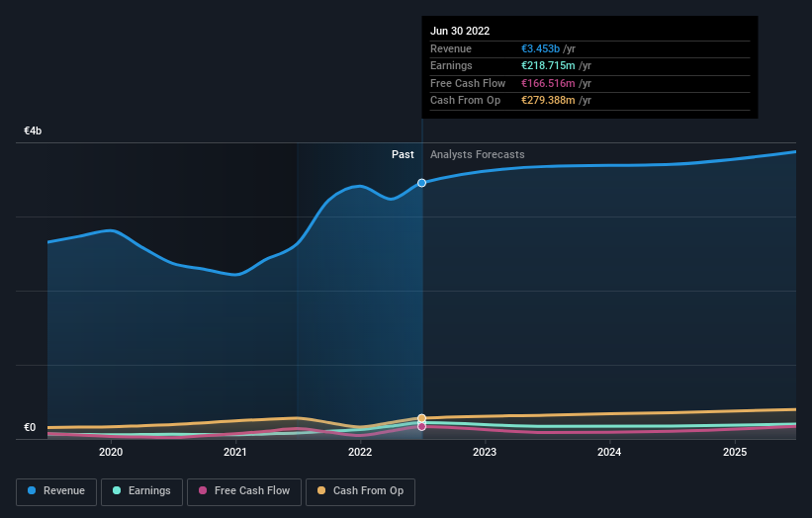Click the Earnings row label in tooltip
Image resolution: width=812 pixels, height=518 pixels.
[x=452, y=65]
